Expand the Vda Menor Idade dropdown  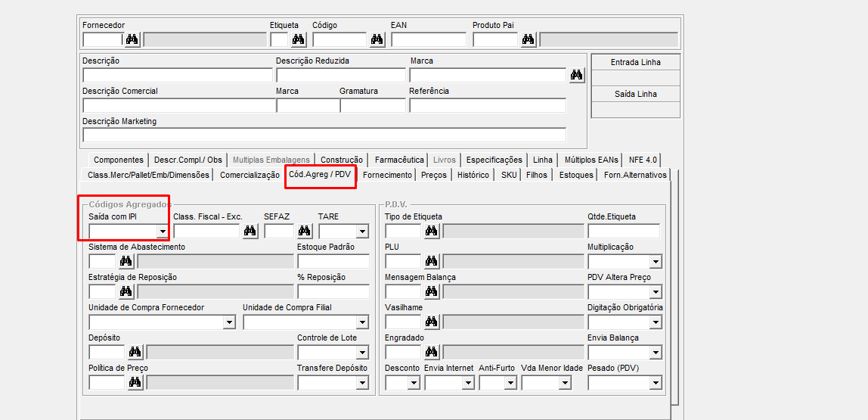pyautogui.click(x=565, y=383)
